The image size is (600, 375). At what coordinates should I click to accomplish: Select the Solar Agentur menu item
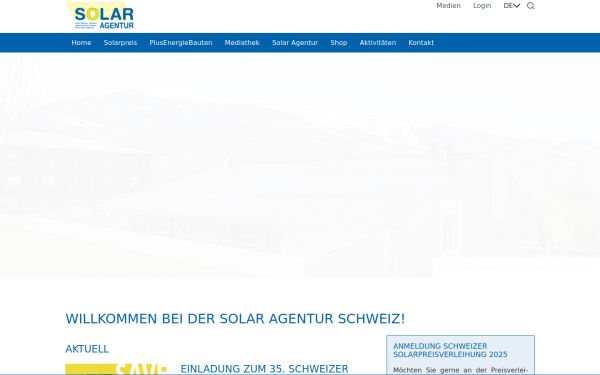[x=295, y=42]
